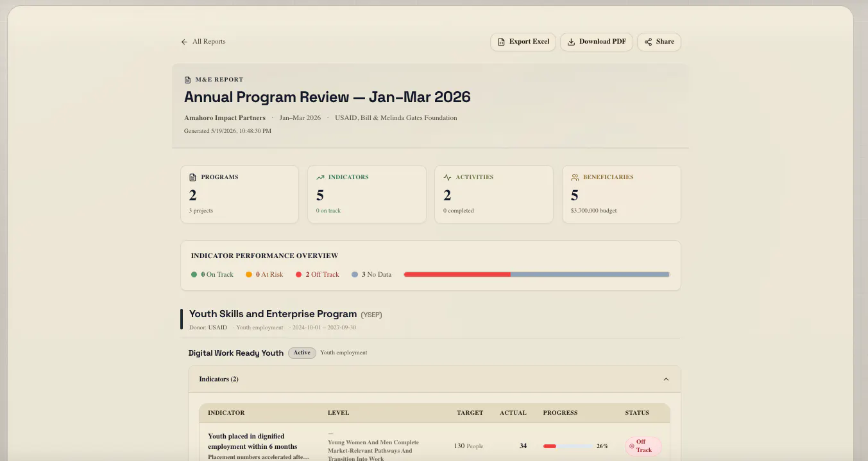Click the Indicators (2) accordion header
Image resolution: width=868 pixels, height=461 pixels.
(434, 379)
